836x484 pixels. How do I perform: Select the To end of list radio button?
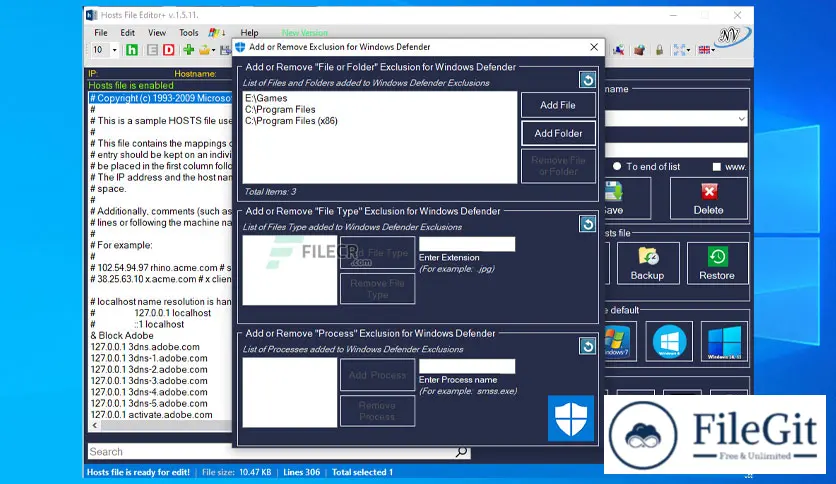pyautogui.click(x=617, y=166)
